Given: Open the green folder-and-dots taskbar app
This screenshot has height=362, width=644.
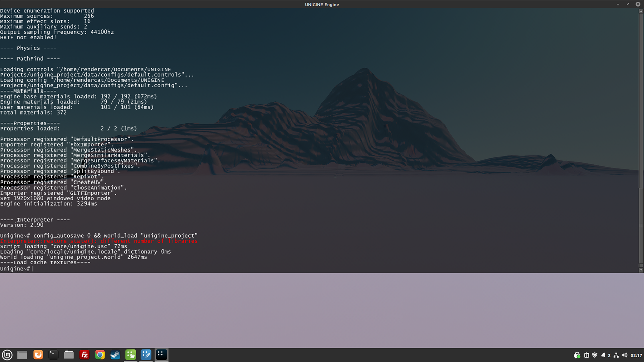Looking at the screenshot, I should (131, 355).
